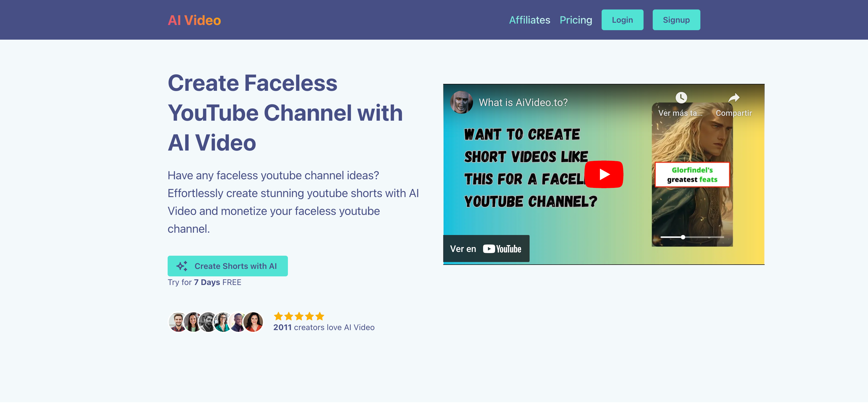Open the video in YouTube via Ver en
Image resolution: width=868 pixels, height=416 pixels.
tap(486, 249)
